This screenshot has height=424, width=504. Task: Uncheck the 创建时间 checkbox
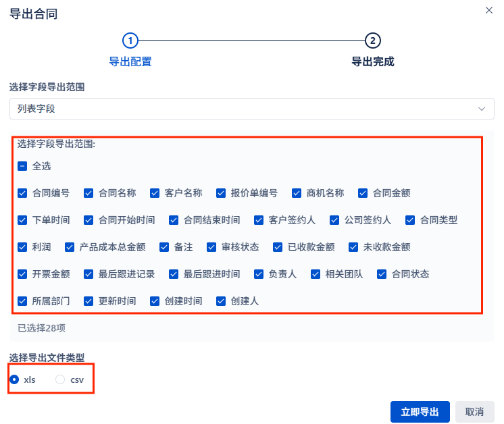click(x=155, y=301)
